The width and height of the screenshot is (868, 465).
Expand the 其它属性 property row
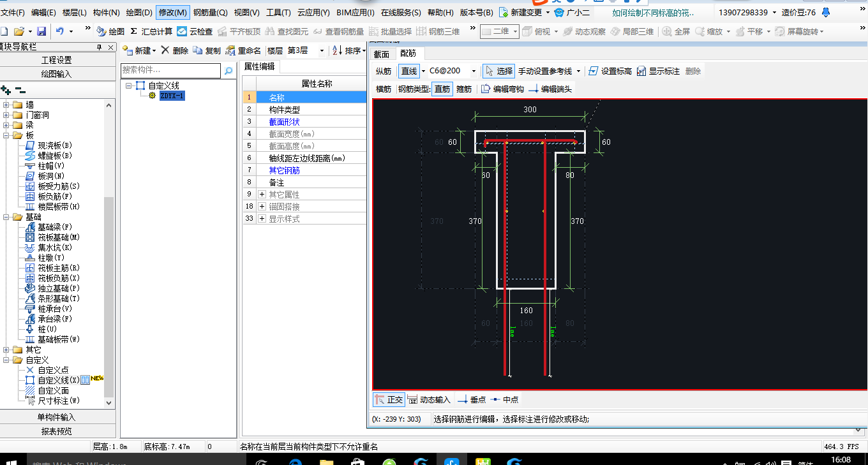click(262, 195)
